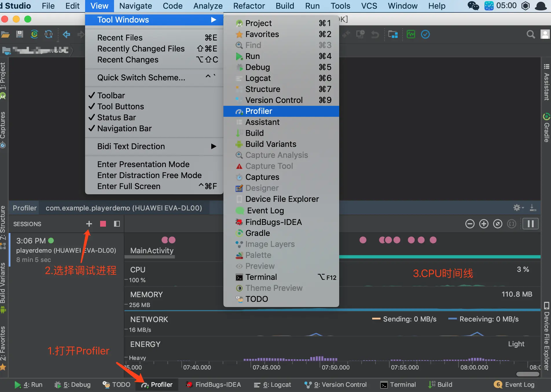Choose Terminal in the Tool Windows submenu
Image resolution: width=551 pixels, height=392 pixels.
281,277
